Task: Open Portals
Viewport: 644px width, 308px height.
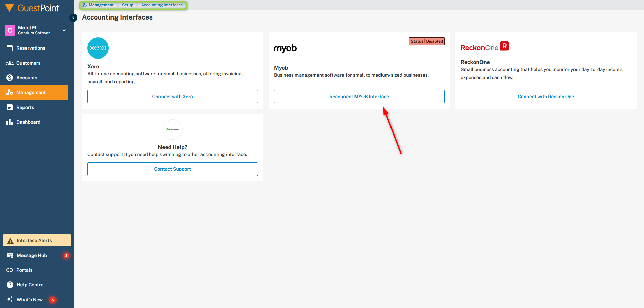Action: [x=37, y=270]
